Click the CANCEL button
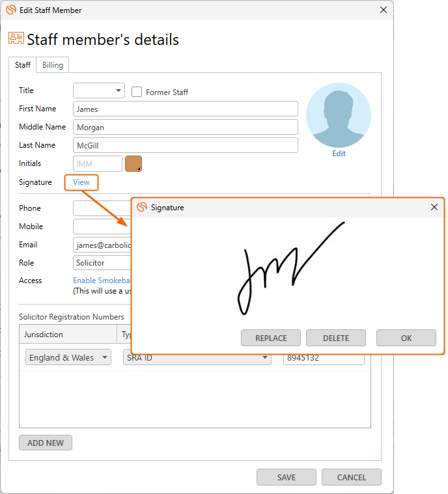The width and height of the screenshot is (448, 494). [352, 477]
